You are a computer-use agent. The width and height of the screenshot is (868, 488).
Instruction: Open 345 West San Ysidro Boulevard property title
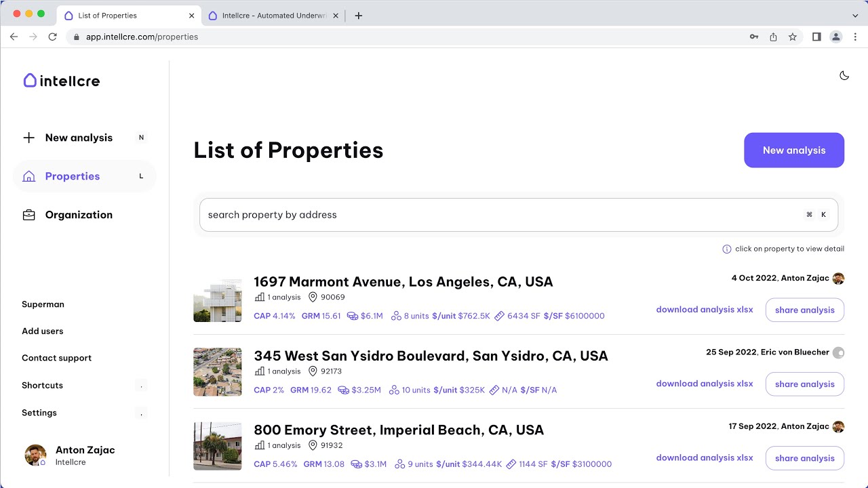[431, 356]
